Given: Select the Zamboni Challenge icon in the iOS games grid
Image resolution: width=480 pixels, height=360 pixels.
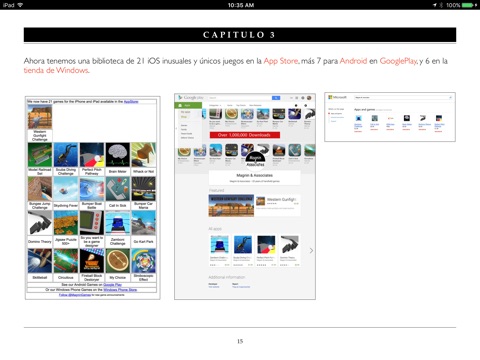Looking at the screenshot, I should (x=118, y=223).
